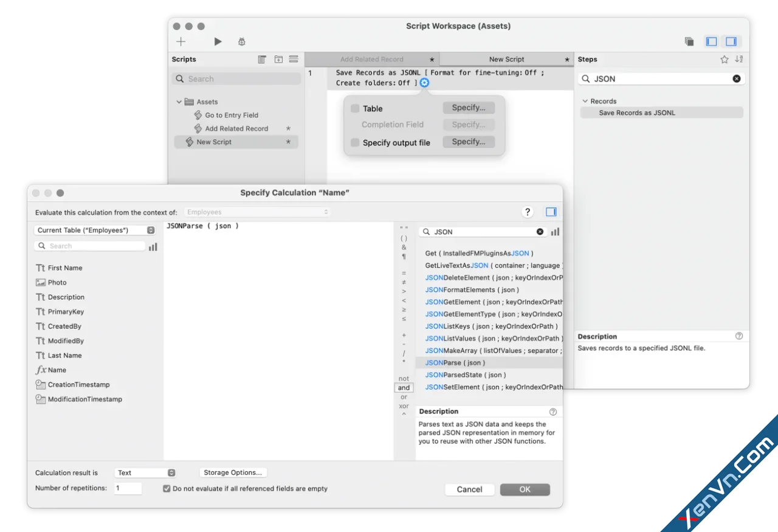Click Number of repetitions field
Screen dimensions: 778x532
tap(128, 488)
